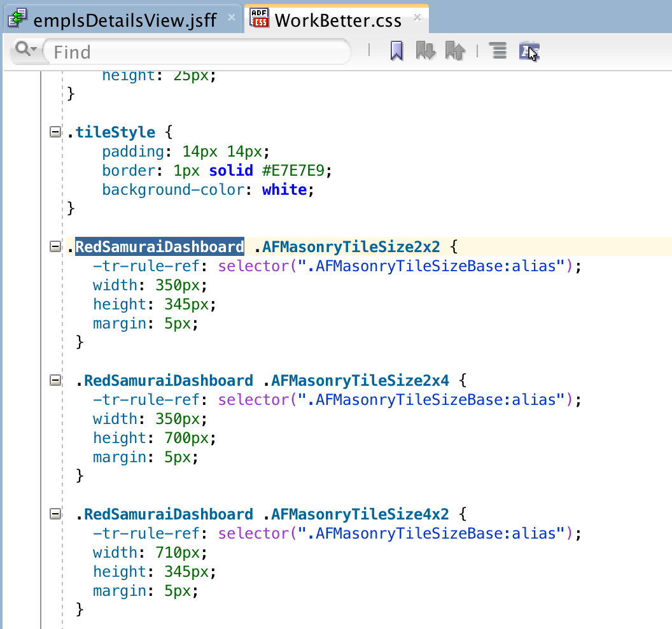This screenshot has width=672, height=629.
Task: Activate the style class selection tool
Action: point(528,51)
